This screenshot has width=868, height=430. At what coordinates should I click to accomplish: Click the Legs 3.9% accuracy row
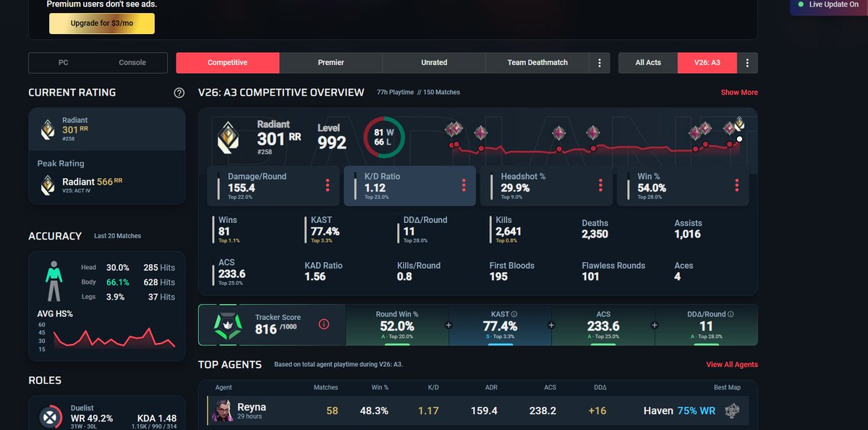[127, 297]
